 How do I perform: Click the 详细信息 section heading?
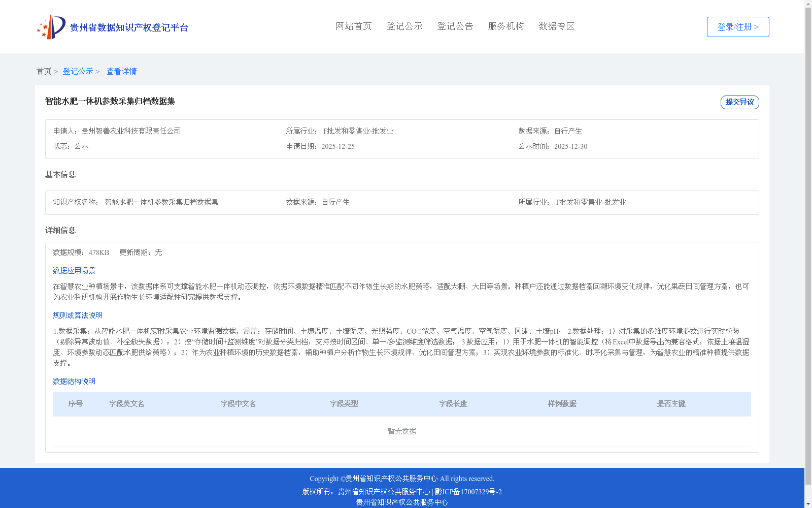coord(60,230)
